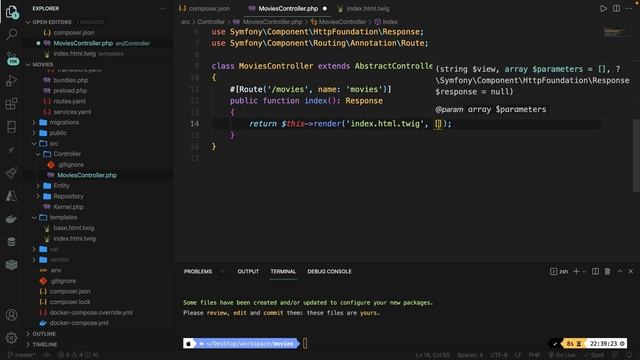640x360 pixels.
Task: Switch to the DEBUG CONSOLE panel tab
Action: point(329,271)
